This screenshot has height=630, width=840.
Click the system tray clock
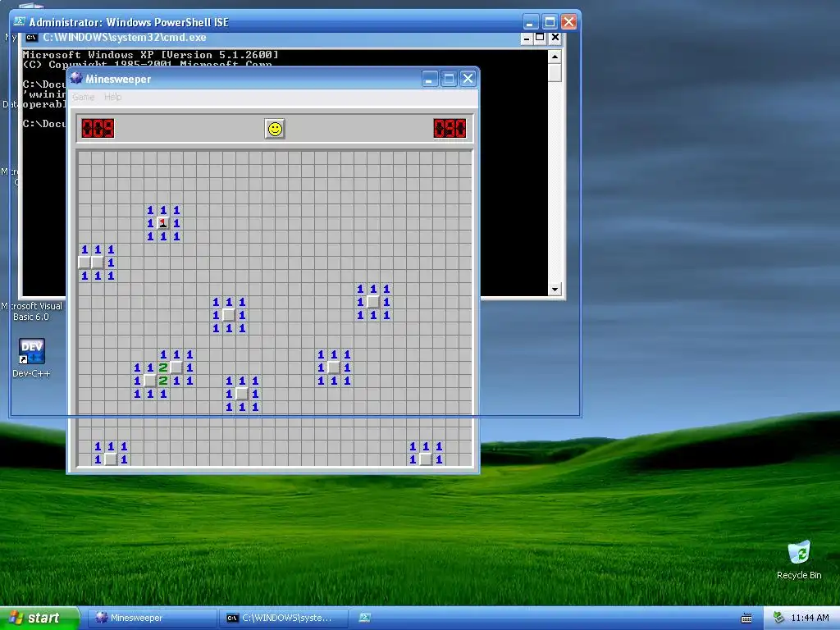point(810,618)
